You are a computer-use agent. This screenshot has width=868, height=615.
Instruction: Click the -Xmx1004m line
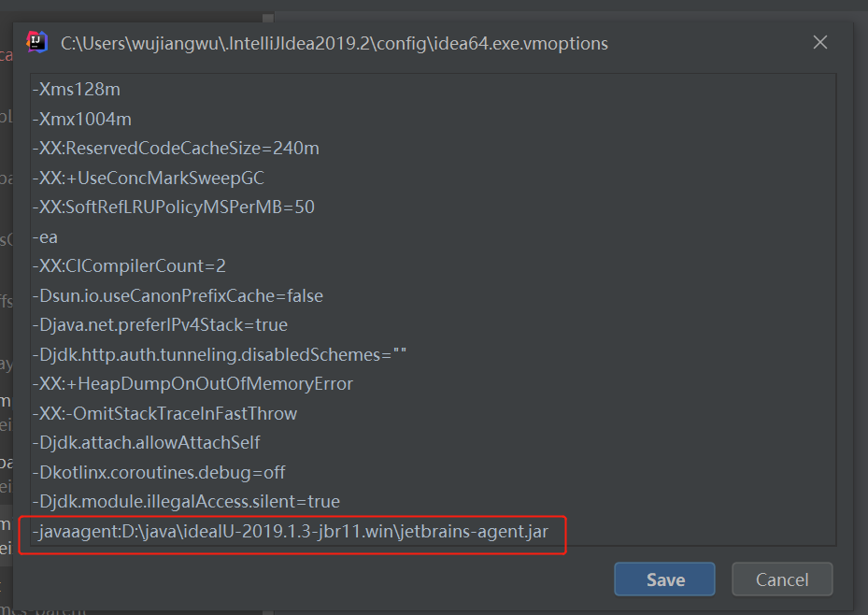(x=82, y=119)
